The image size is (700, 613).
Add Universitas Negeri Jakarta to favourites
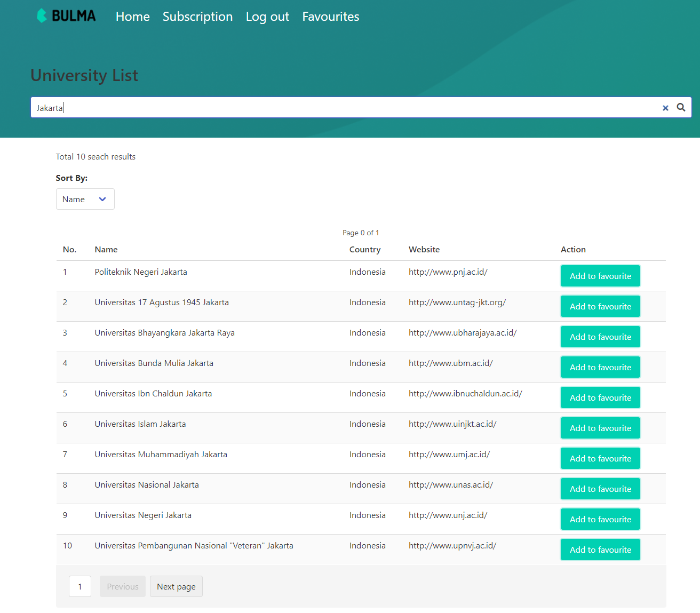pos(600,519)
